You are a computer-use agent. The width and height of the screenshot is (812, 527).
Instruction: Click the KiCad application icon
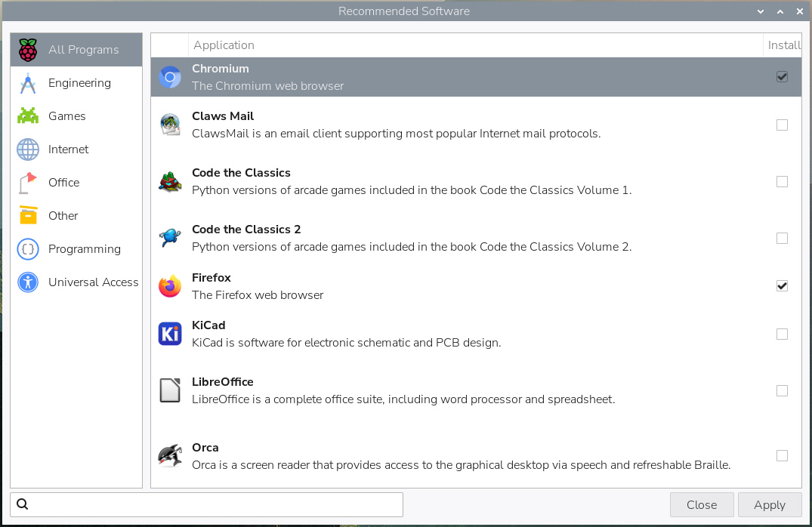(170, 334)
